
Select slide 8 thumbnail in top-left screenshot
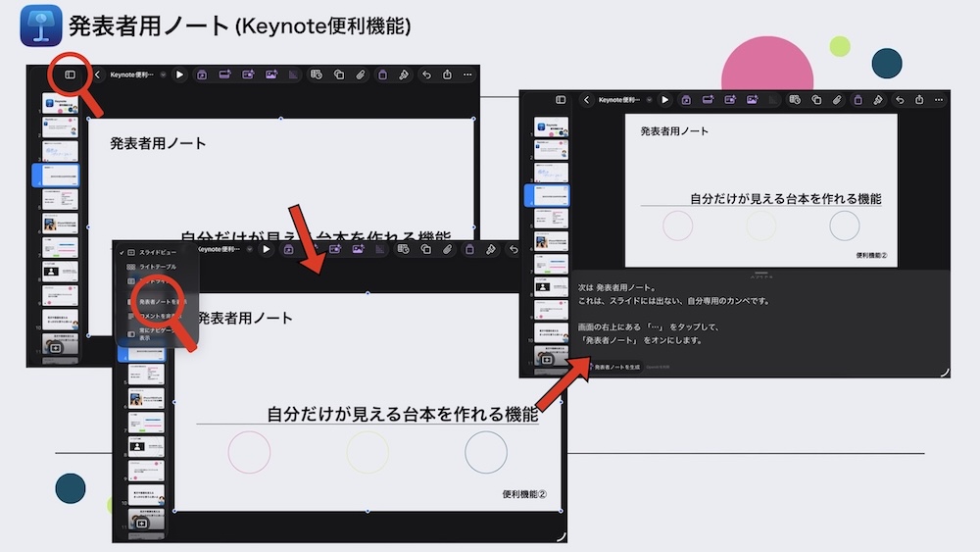pyautogui.click(x=60, y=272)
